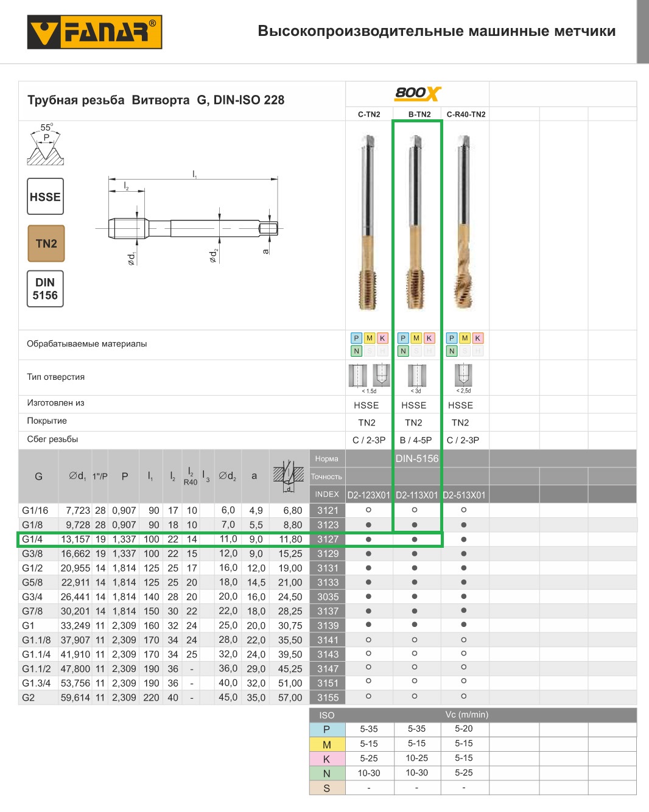Click the 'Vc (m/min)' header
This screenshot has height=812, width=649.
[x=467, y=715]
